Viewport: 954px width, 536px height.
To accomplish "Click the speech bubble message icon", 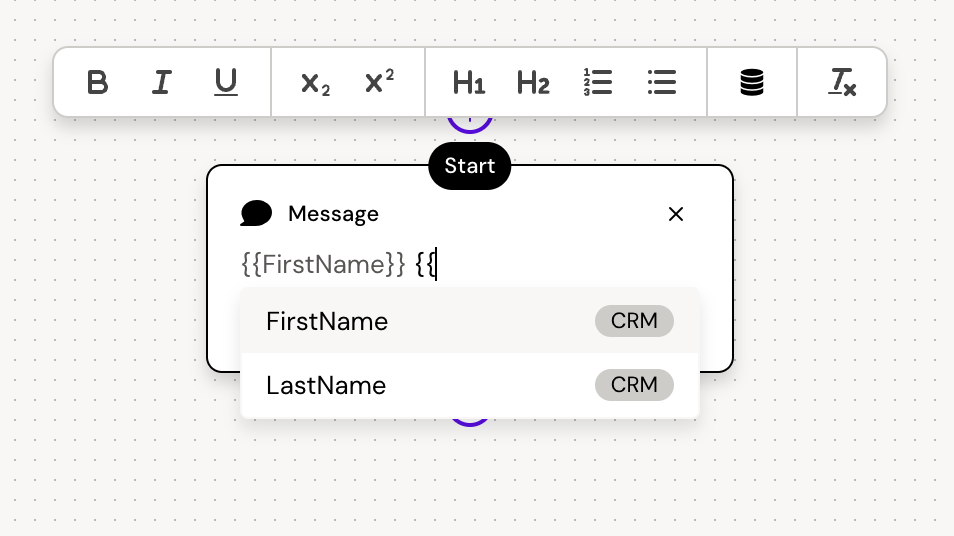I will pos(256,213).
